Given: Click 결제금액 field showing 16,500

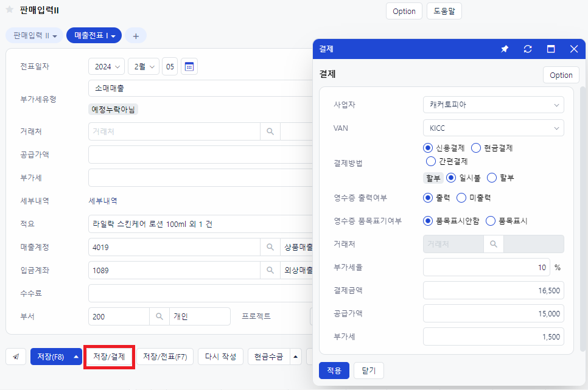Looking at the screenshot, I should coord(494,291).
